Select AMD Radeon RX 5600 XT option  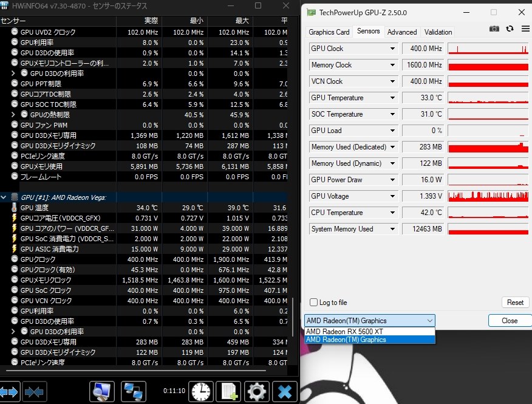click(370, 331)
